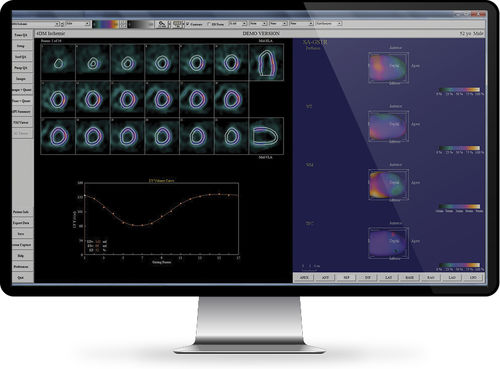Open the first dataset dropdown in toolbar
The height and width of the screenshot is (369, 500).
[36, 24]
